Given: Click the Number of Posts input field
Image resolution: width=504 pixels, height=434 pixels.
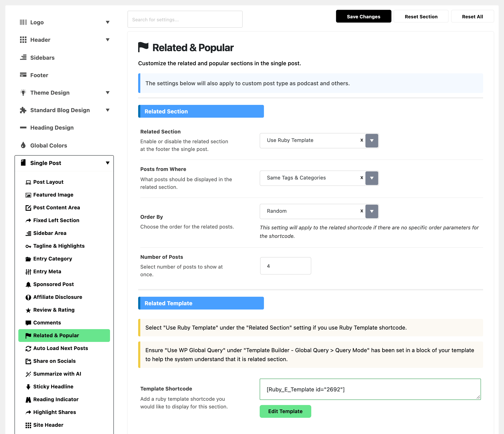Looking at the screenshot, I should pos(285,266).
